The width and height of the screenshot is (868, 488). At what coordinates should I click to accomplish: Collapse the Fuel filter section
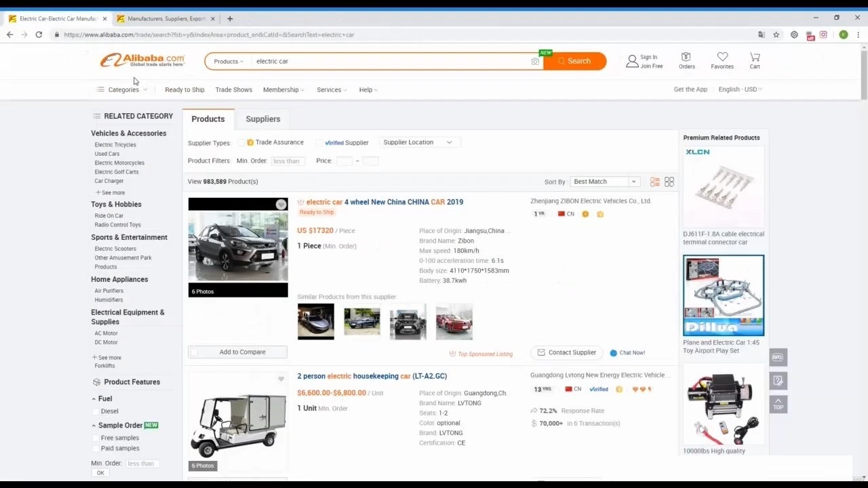(94, 399)
